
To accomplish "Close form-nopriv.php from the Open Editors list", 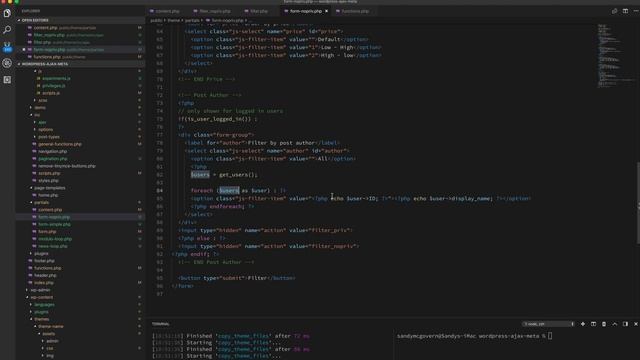I will tap(24, 49).
